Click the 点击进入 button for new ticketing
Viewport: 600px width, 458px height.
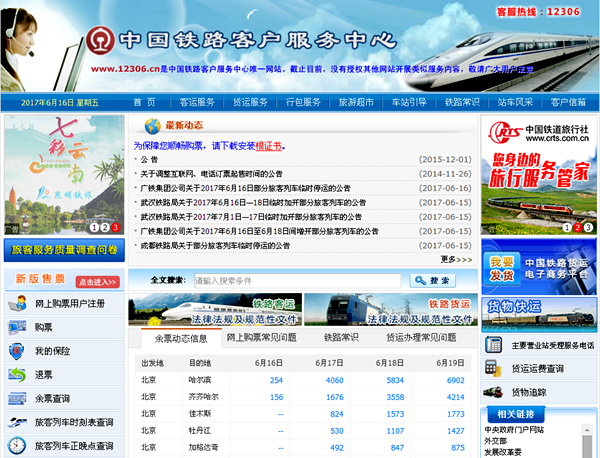[98, 282]
